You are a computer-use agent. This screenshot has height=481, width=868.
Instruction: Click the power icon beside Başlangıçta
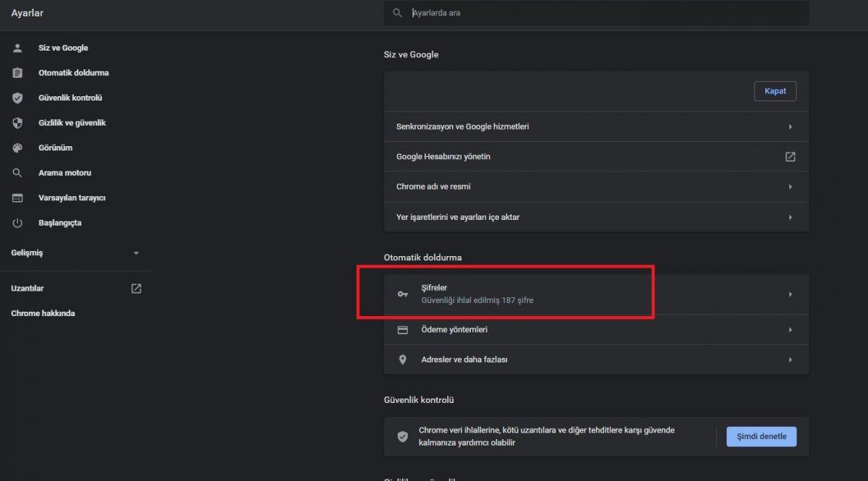pyautogui.click(x=17, y=223)
